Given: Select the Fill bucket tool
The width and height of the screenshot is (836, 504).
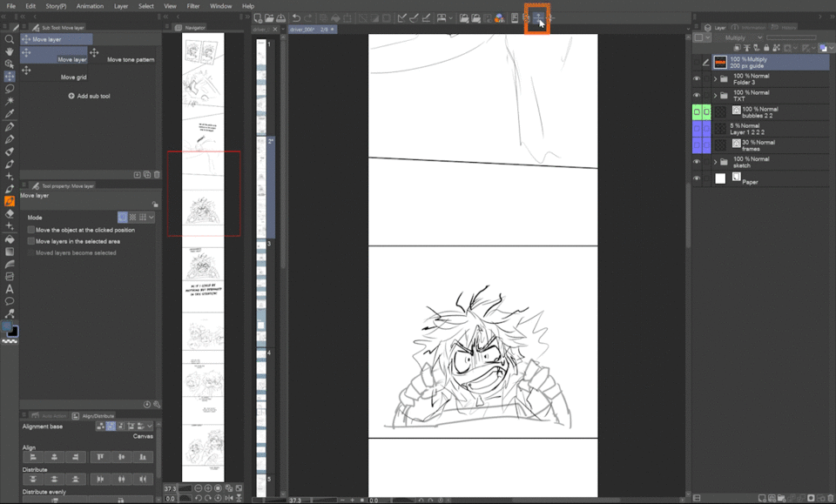Looking at the screenshot, I should coord(9,239).
